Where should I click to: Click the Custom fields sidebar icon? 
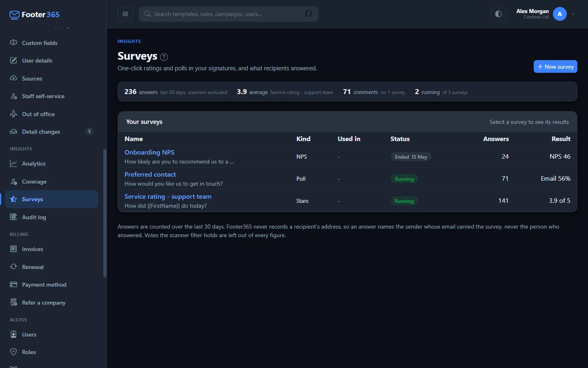pos(13,43)
